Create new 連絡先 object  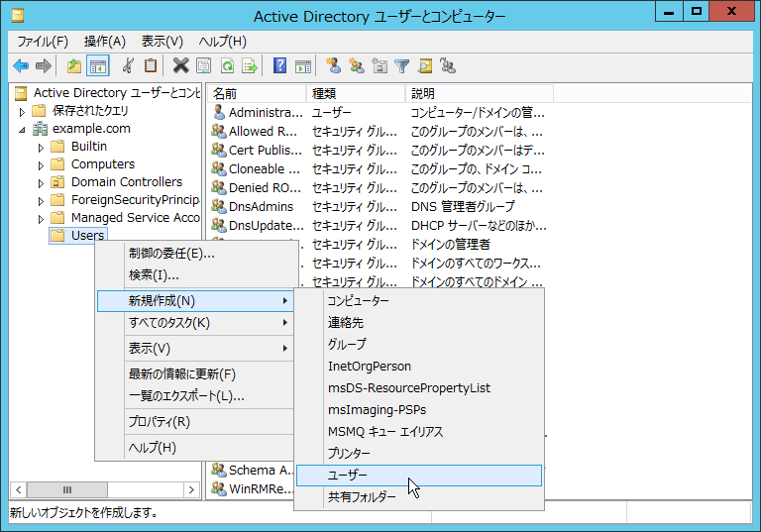point(419,322)
